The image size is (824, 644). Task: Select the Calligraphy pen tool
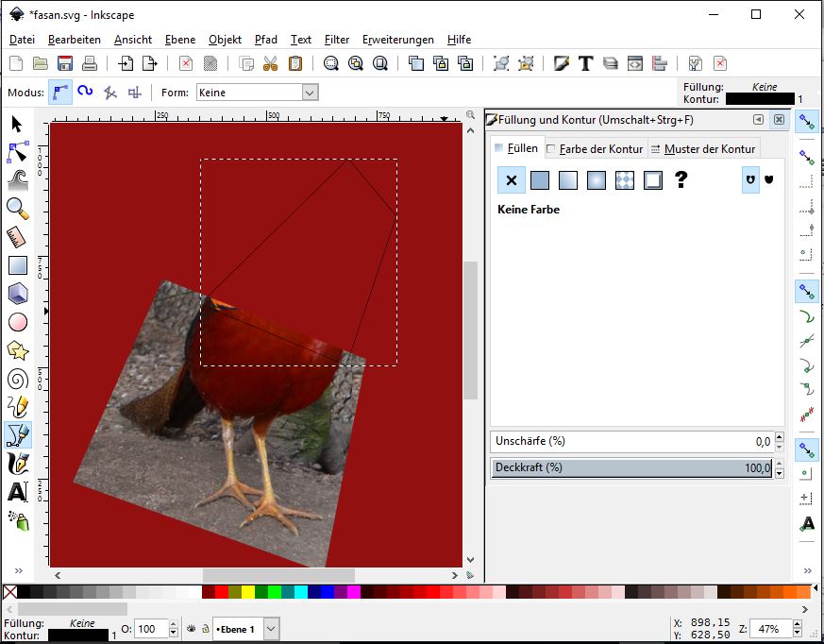click(17, 464)
